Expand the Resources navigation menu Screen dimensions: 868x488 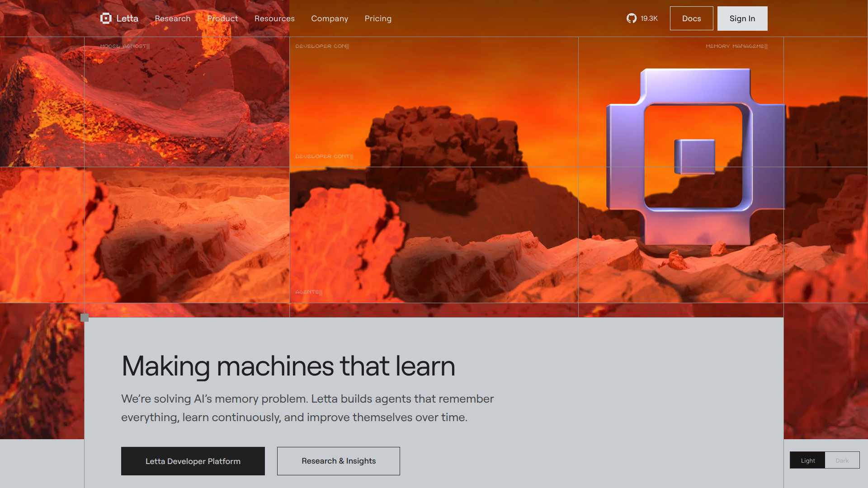(274, 19)
